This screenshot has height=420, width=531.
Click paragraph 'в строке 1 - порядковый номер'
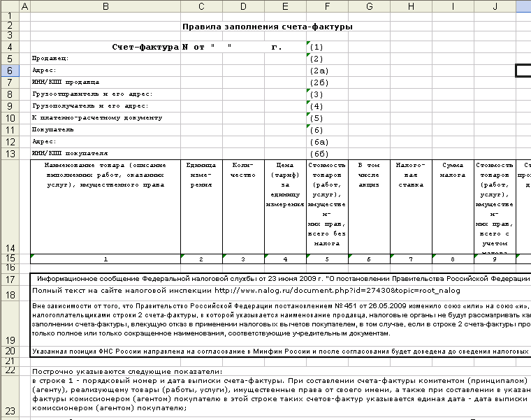click(x=281, y=395)
